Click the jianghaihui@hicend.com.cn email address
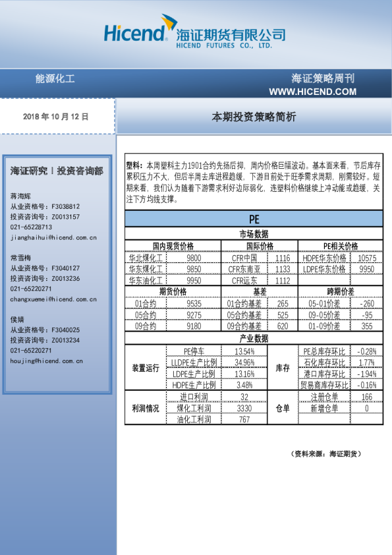The image size is (392, 555). [53, 237]
